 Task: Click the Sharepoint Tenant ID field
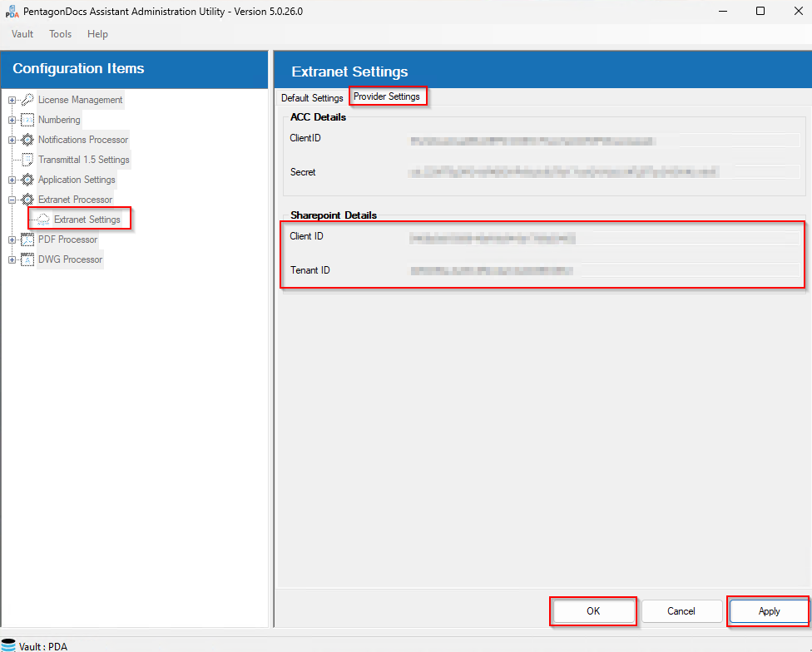603,270
